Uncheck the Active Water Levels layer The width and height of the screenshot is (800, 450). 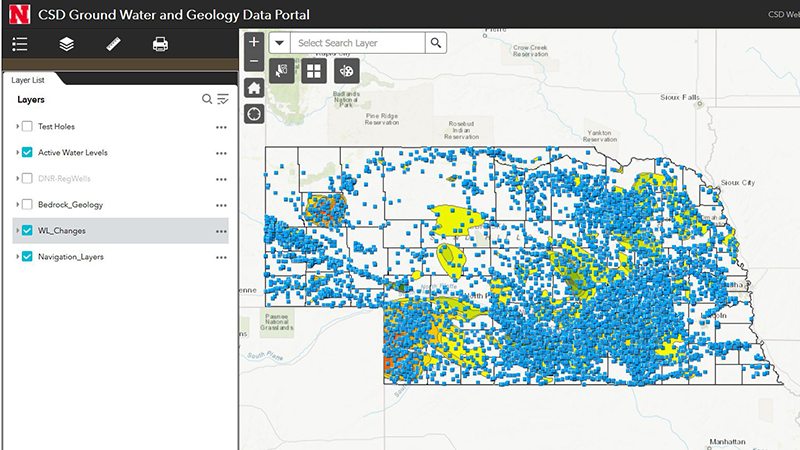click(x=27, y=152)
